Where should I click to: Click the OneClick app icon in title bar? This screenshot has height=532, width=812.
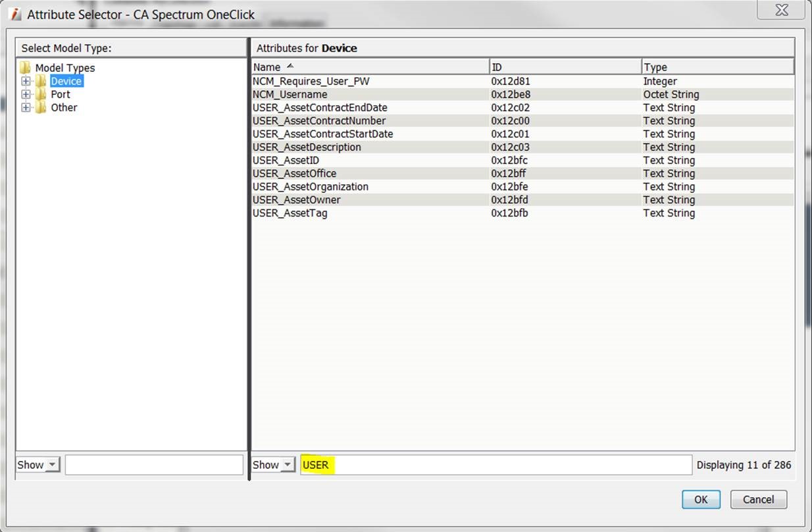click(x=16, y=14)
